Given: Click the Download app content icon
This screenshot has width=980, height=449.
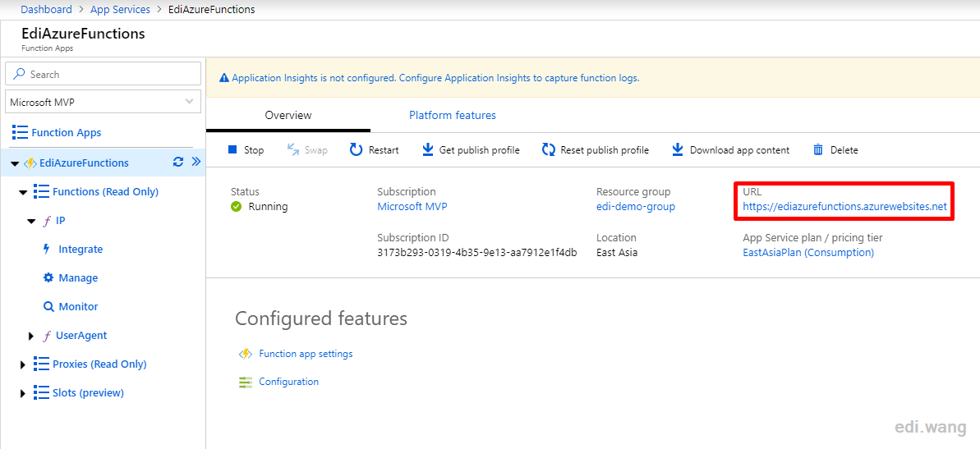Looking at the screenshot, I should (678, 150).
